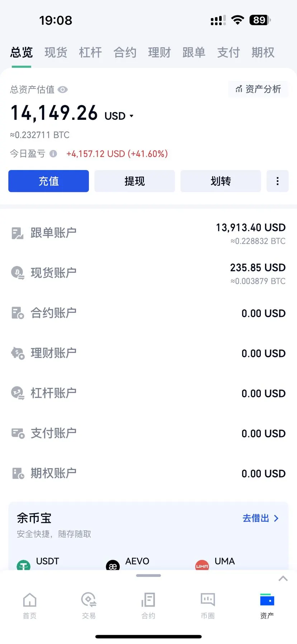This screenshot has height=644, width=297.
Task: Expand the panel with the up chevron
Action: [x=283, y=578]
